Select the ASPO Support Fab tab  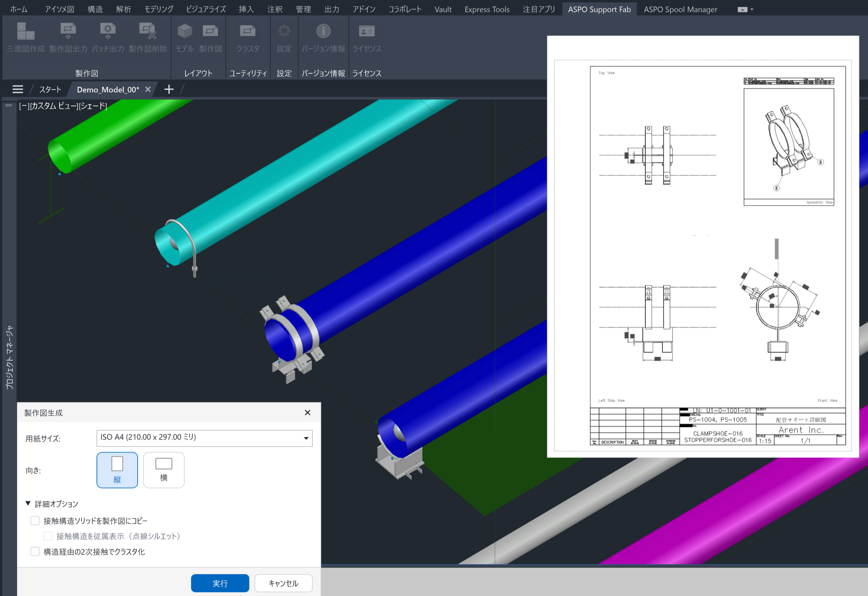[x=599, y=9]
